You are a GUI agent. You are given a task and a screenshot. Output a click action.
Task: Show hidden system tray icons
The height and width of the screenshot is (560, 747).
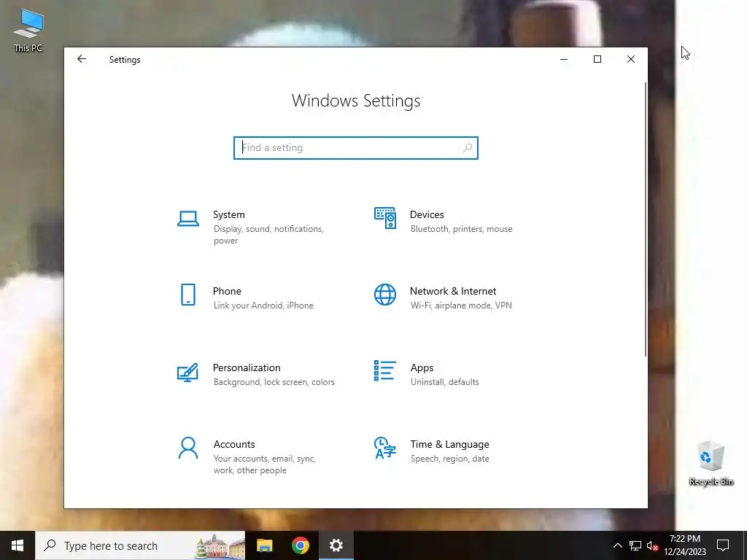point(617,545)
